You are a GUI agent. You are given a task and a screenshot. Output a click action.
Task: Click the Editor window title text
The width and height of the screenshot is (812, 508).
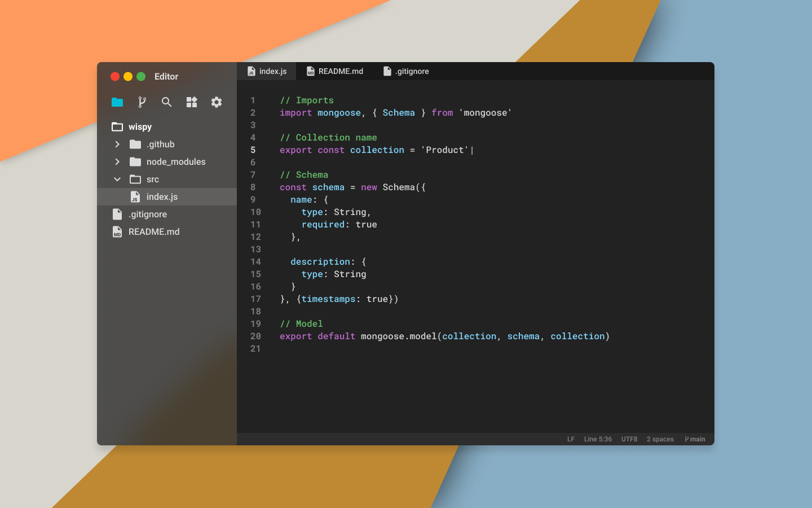(x=166, y=77)
